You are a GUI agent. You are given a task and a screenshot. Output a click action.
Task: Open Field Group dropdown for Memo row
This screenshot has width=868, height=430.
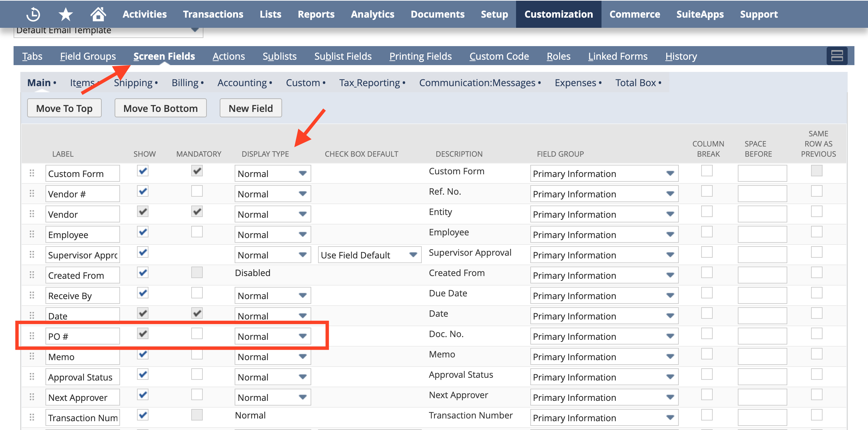604,356
